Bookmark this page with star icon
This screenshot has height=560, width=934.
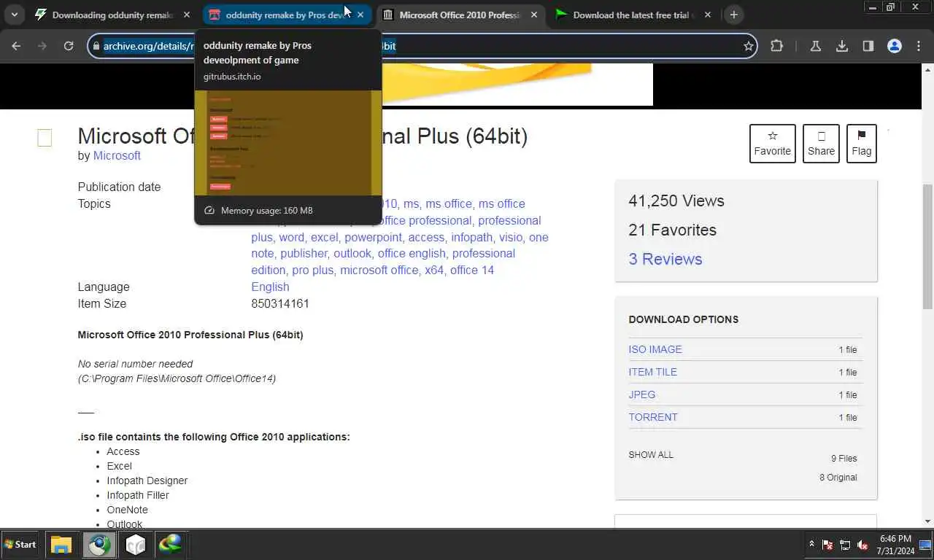[x=748, y=46]
